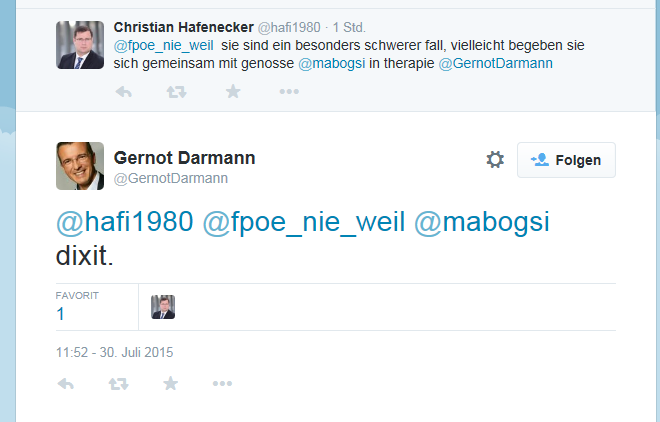Open more options on Darmann's tweet
This screenshot has height=422, width=660.
(223, 384)
